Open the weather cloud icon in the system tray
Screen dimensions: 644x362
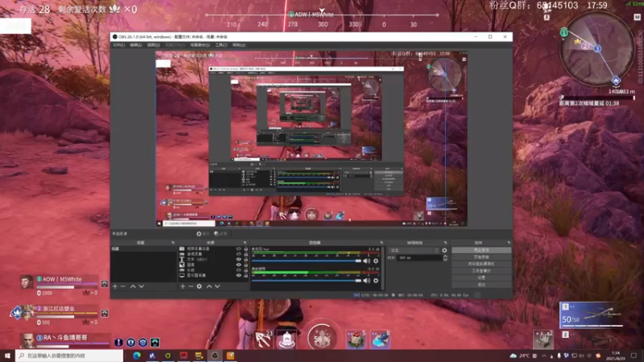(513, 356)
